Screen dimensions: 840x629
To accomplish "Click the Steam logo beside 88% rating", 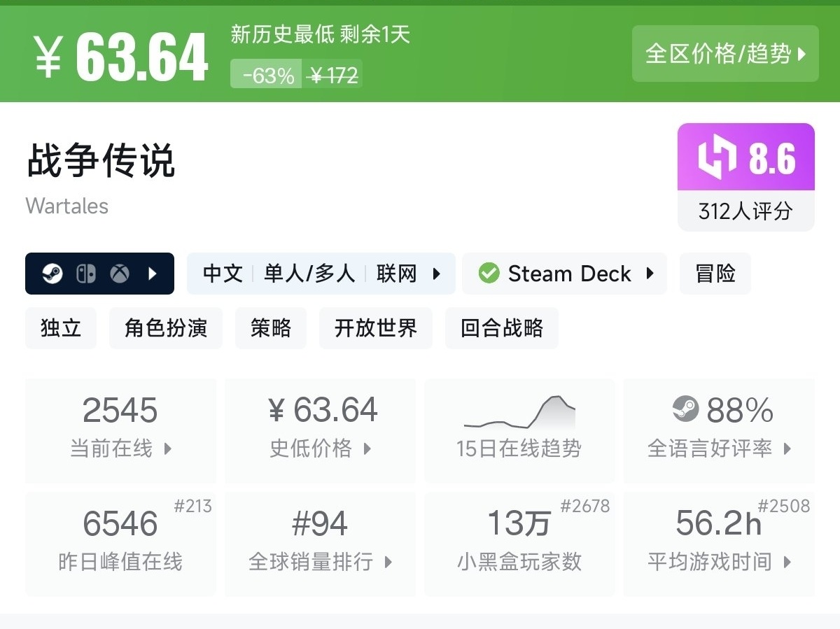I will tap(685, 409).
